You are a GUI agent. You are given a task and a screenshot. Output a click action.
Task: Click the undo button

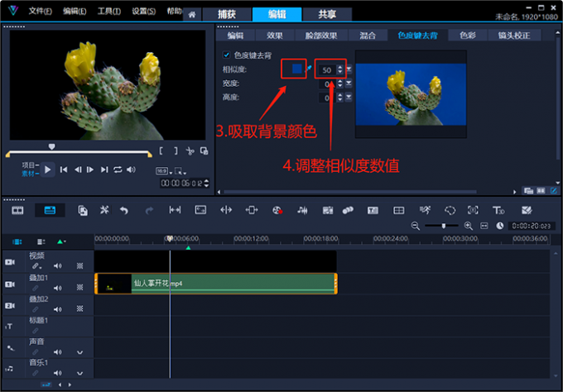(x=124, y=210)
